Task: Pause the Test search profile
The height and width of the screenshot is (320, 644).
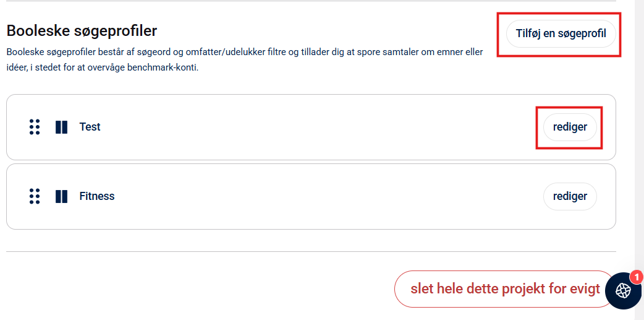Action: click(61, 127)
